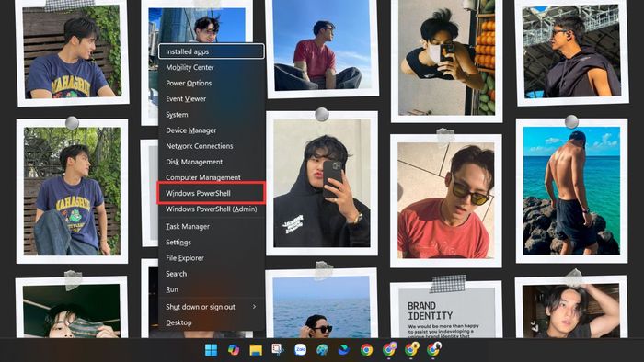
Task: Open Chrome with yellow profile badge
Action: coord(411,349)
